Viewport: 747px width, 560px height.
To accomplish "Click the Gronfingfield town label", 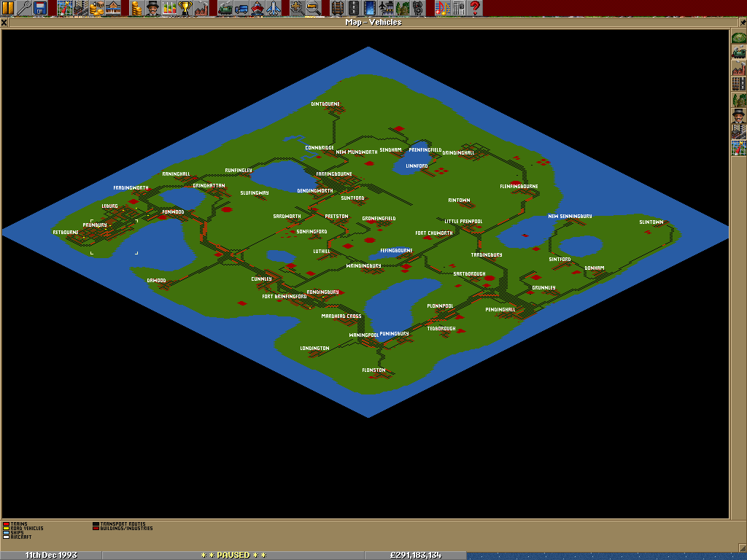I will point(379,219).
